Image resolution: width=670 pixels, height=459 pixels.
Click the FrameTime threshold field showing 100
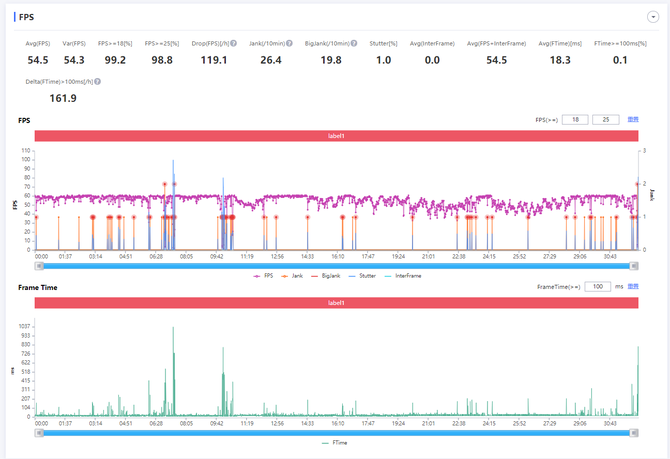(x=596, y=287)
